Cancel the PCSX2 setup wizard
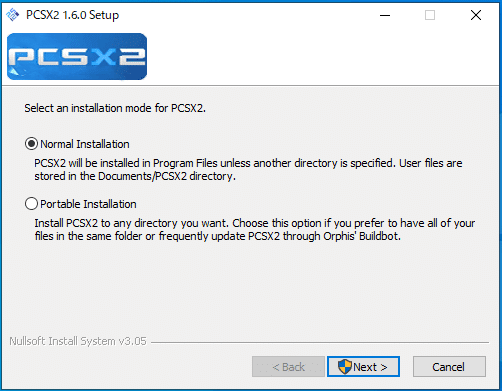Screen dimensions: 502x391 coord(449,367)
